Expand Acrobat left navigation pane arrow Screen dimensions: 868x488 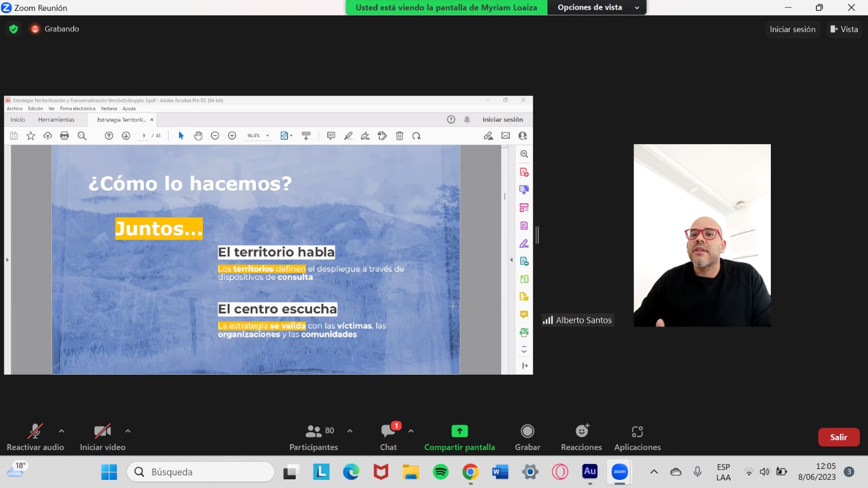(7, 260)
